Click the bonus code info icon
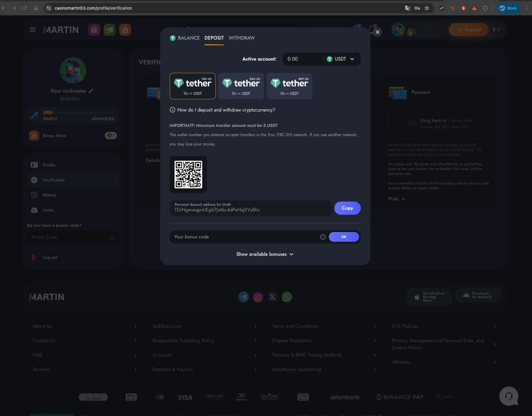Screen dimensions: 532x416 pyautogui.click(x=323, y=237)
